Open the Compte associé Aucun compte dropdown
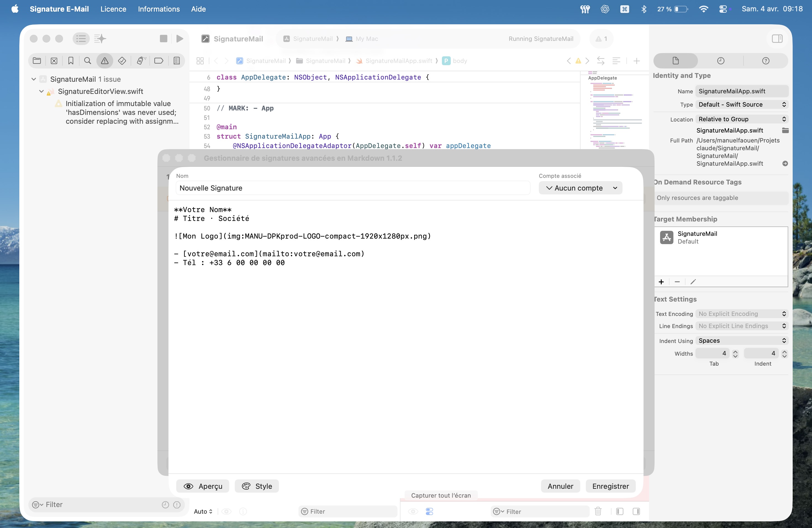Viewport: 812px width, 528px height. pos(580,188)
